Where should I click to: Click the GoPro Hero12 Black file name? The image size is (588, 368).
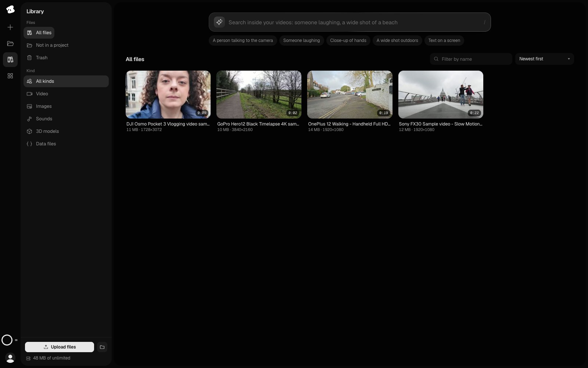[x=258, y=124]
